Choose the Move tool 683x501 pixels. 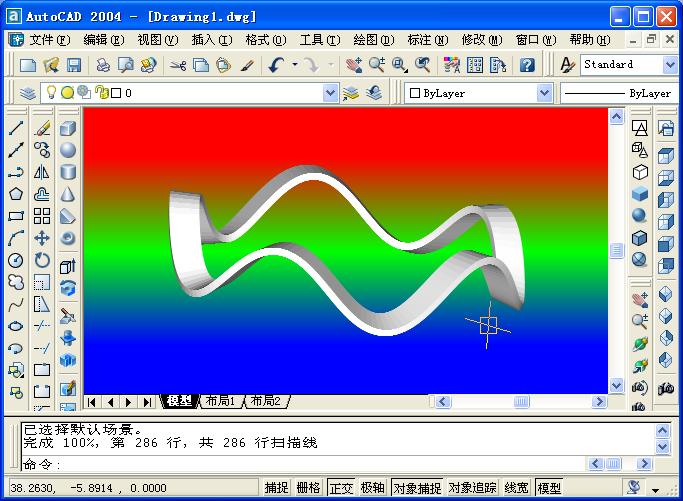[x=42, y=238]
